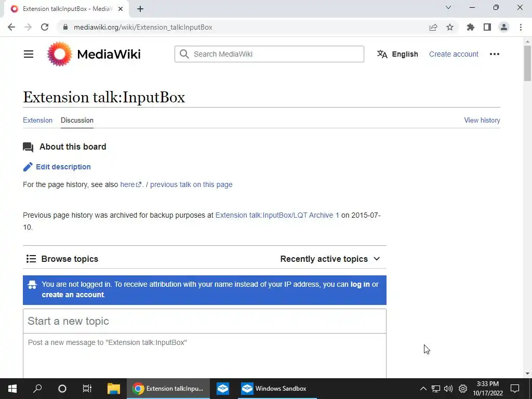Open the View history tab
The image size is (532, 399).
pyautogui.click(x=482, y=120)
